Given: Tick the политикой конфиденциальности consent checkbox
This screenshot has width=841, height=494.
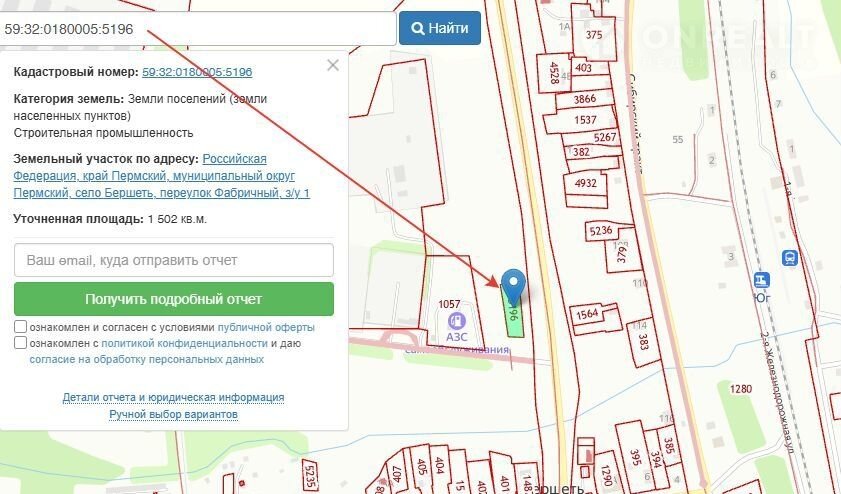Looking at the screenshot, I should pos(21,342).
